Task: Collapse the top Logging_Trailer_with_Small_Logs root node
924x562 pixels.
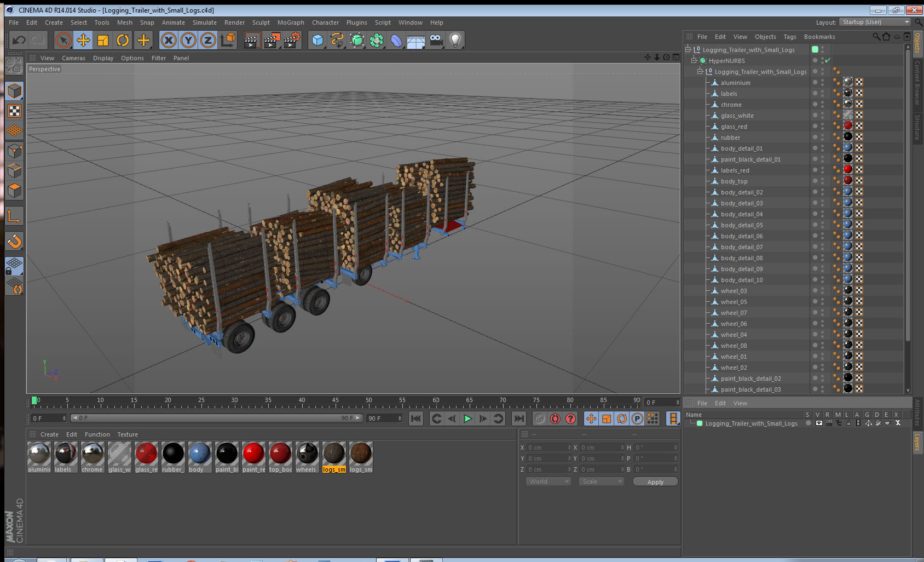Action: tap(688, 49)
